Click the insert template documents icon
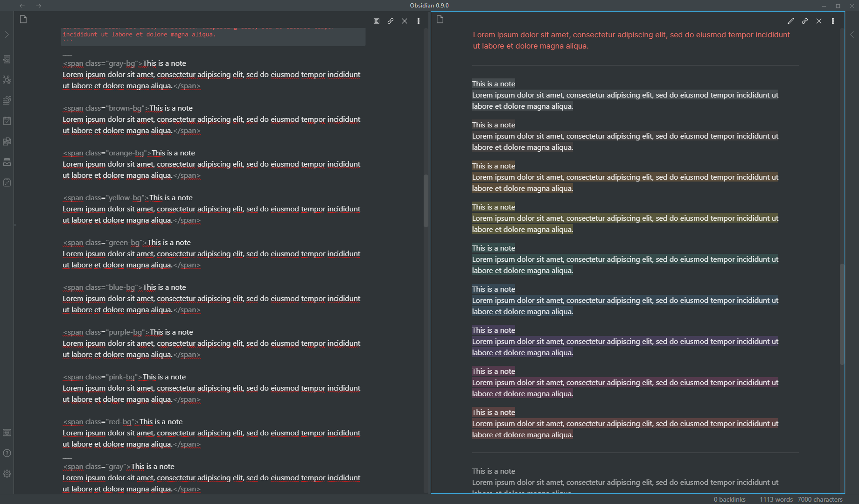859x504 pixels. point(7,141)
